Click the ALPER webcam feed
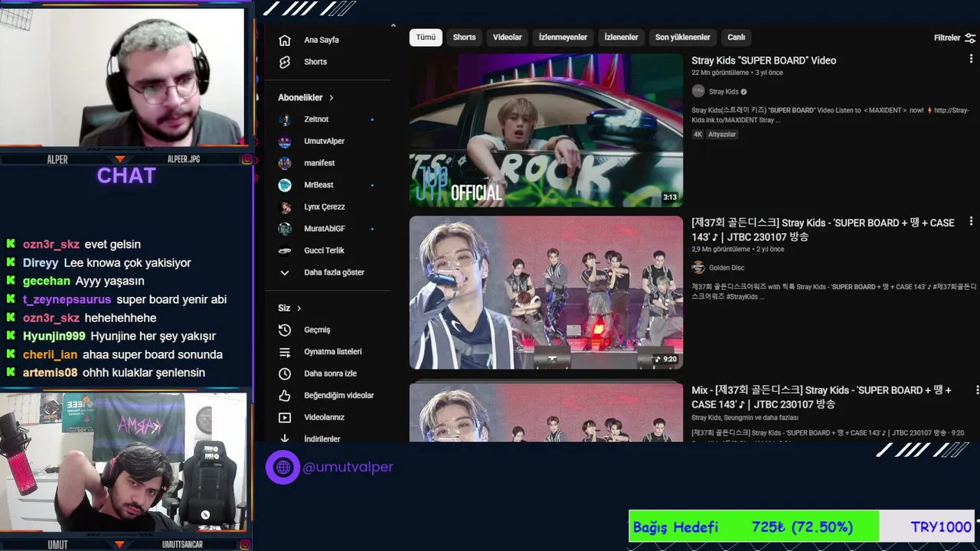The height and width of the screenshot is (551, 980). click(122, 77)
